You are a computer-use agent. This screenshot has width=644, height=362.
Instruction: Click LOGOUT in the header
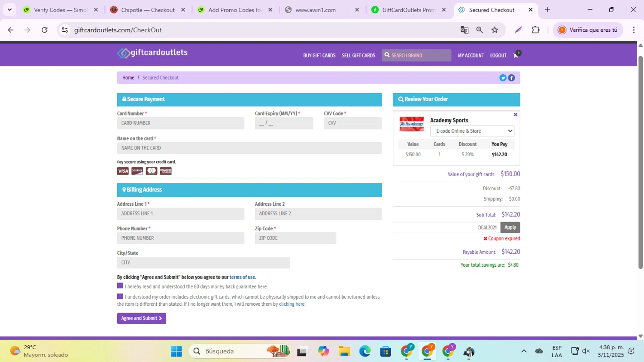coord(498,55)
